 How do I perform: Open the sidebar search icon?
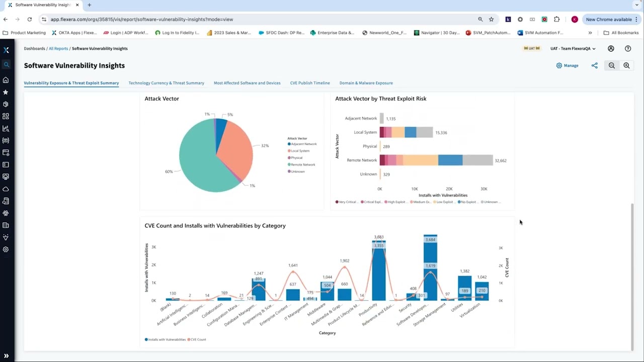tap(6, 64)
